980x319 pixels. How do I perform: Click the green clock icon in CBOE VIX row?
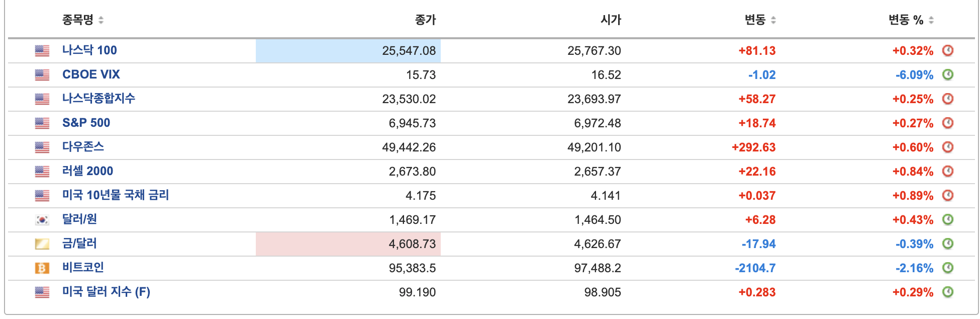[948, 74]
